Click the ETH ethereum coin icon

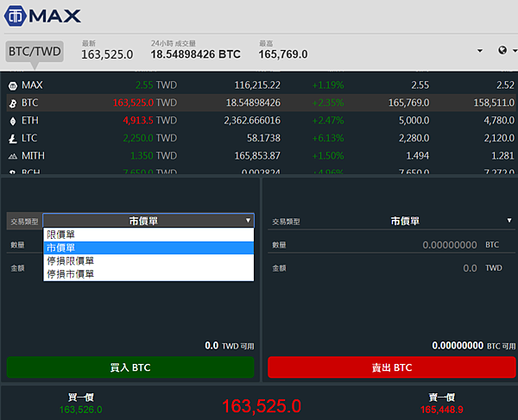(x=13, y=122)
